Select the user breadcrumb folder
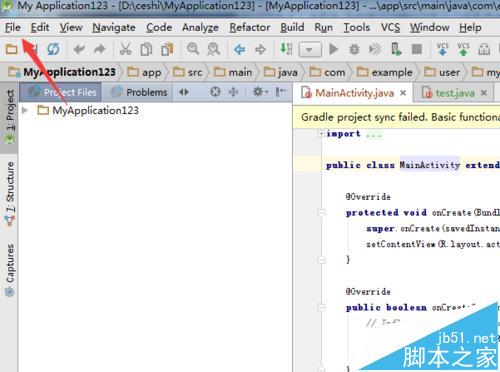This screenshot has height=372, width=500. pyautogui.click(x=442, y=72)
